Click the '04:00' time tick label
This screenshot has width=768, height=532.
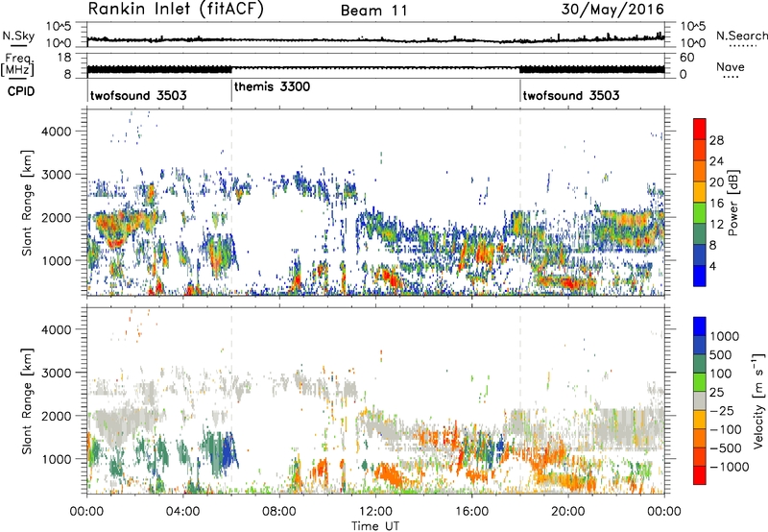coord(182,512)
